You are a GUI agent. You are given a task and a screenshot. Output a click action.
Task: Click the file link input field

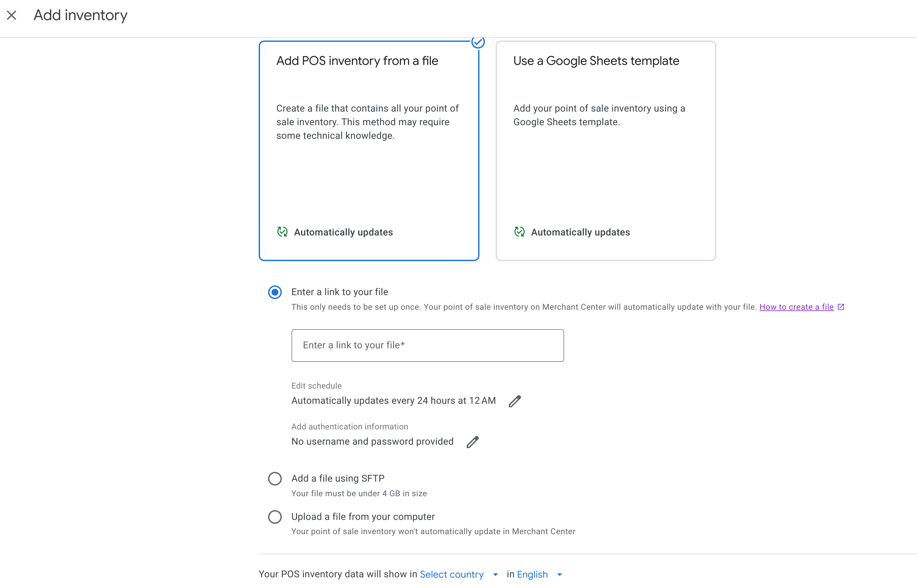tap(427, 345)
